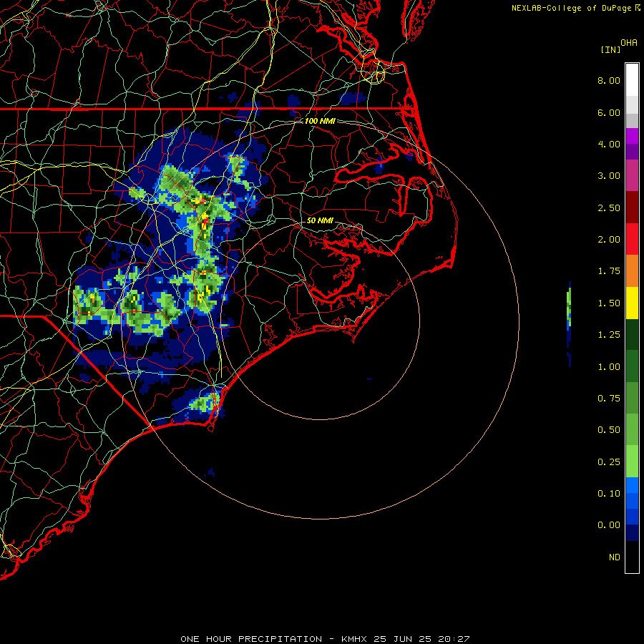Image resolution: width=644 pixels, height=644 pixels.
Task: Select the dark red swatch beside 2.50
Action: click(632, 208)
